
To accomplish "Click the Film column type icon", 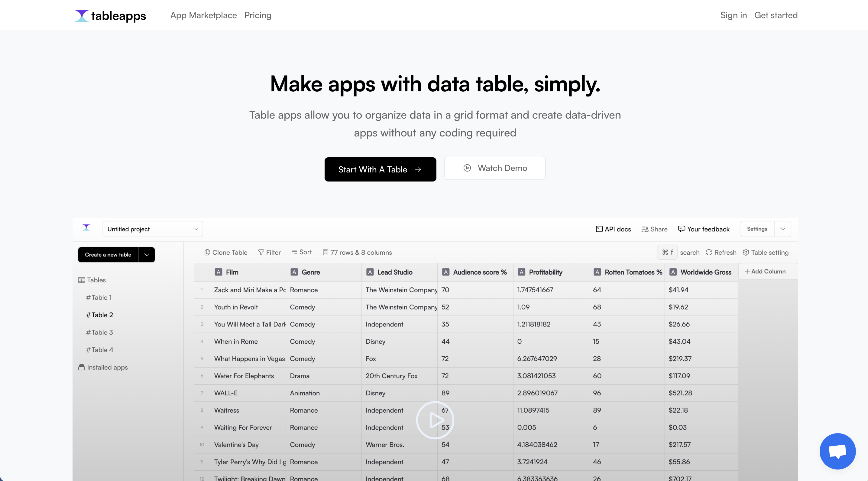I will tap(218, 272).
